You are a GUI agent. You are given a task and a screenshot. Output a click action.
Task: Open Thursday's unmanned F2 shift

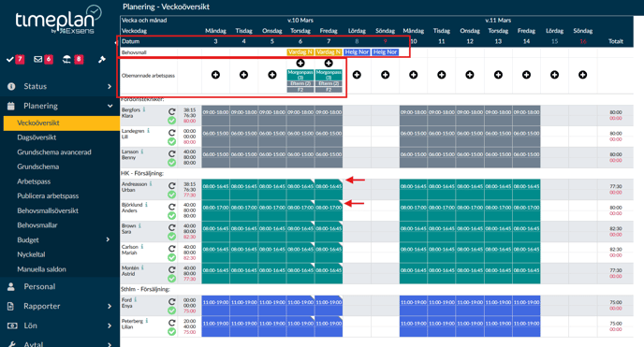300,90
